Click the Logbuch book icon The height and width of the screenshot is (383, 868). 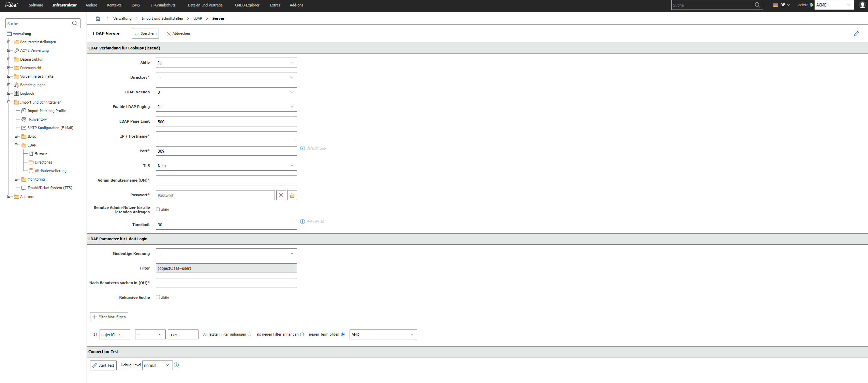click(x=16, y=93)
